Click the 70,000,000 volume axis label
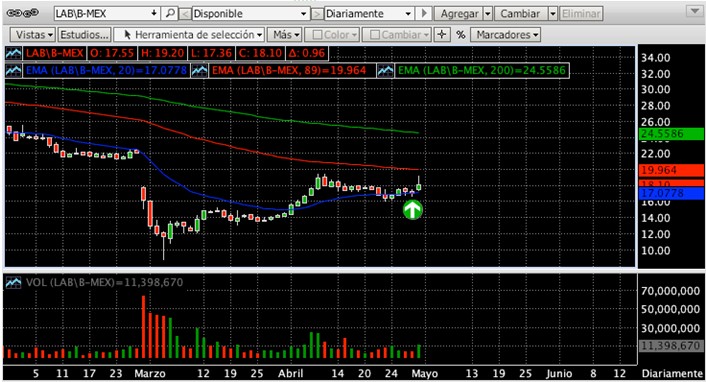706x382 pixels. 670,291
